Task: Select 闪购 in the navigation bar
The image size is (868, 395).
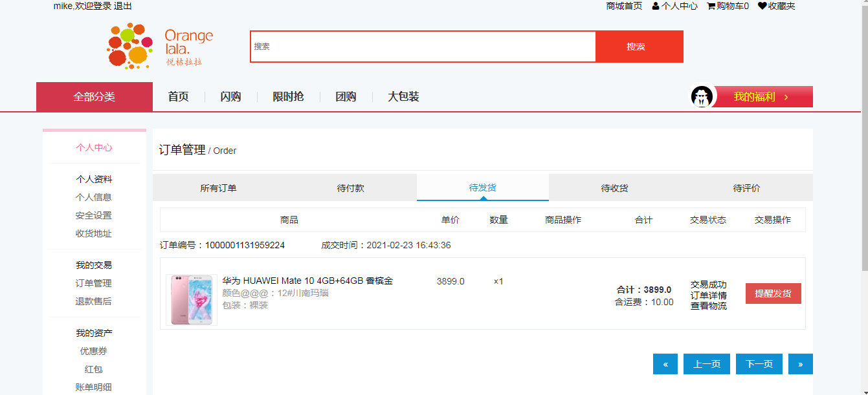Action: click(230, 97)
